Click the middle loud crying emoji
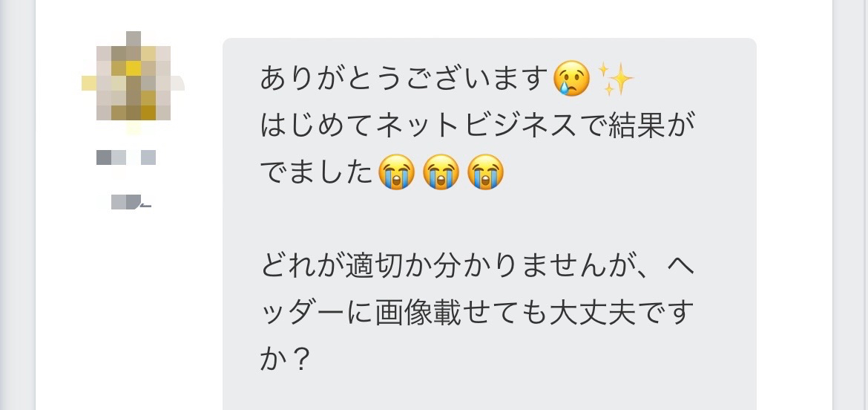Viewport: 868px width, 410px height. (x=441, y=172)
